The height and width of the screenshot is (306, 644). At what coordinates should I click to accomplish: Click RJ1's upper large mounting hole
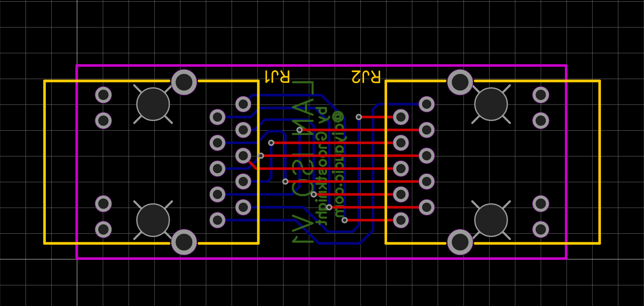pos(153,104)
